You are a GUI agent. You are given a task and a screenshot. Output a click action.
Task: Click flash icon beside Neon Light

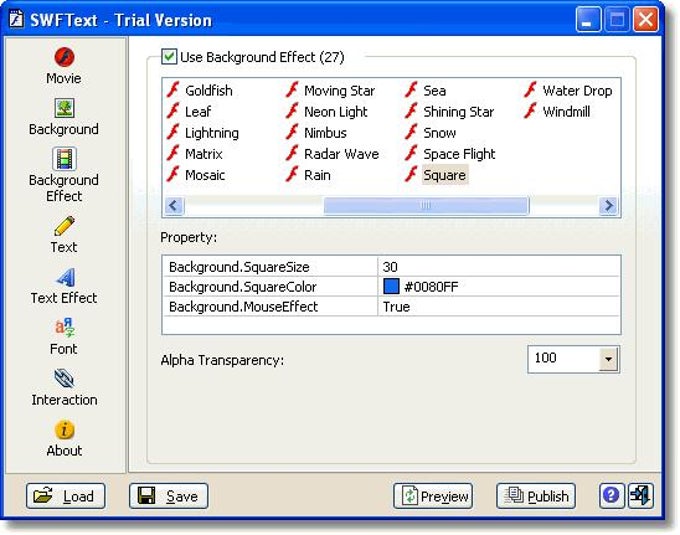coord(292,111)
